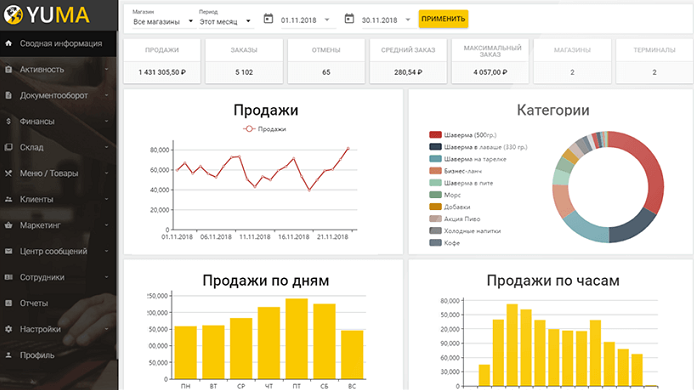Open the Этот месяц period dropdown

coord(225,21)
